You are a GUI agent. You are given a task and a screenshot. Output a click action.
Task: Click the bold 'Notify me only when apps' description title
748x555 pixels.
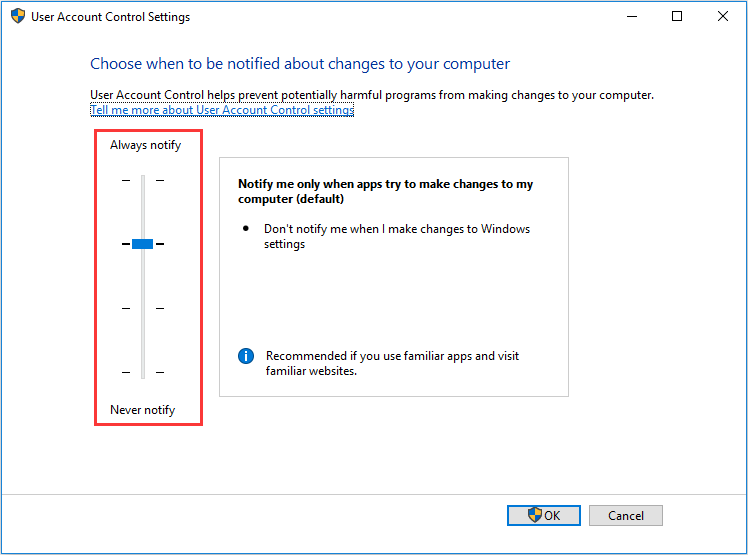[x=387, y=191]
